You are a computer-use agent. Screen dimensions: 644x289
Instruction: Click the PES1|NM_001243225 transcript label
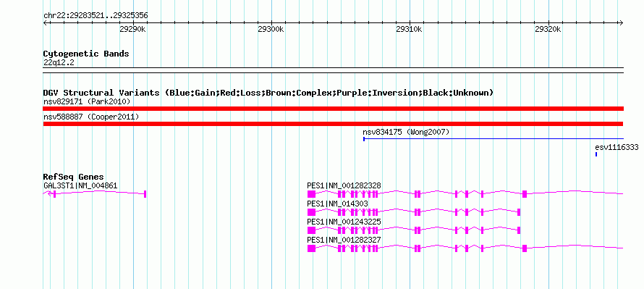[344, 222]
